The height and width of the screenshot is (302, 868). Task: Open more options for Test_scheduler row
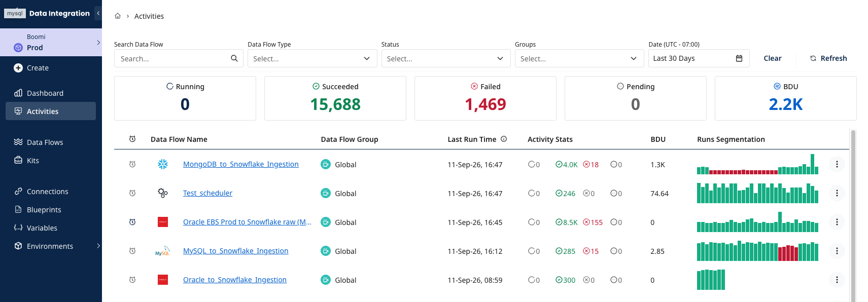coord(837,193)
